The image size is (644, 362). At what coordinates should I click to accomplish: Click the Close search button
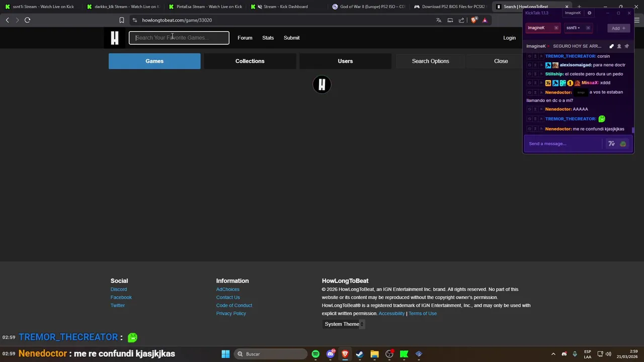501,61
